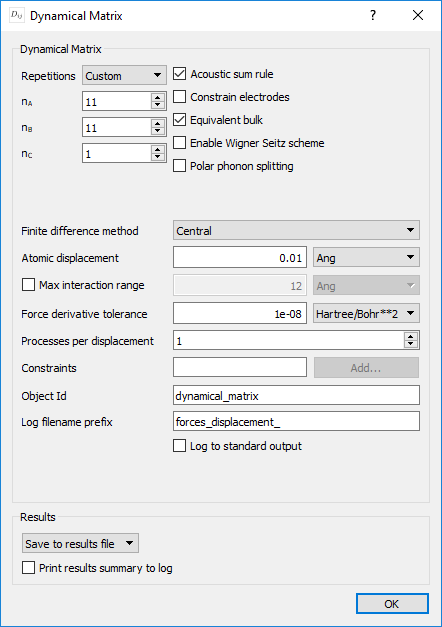Open the Save to results file dropdown
This screenshot has height=627, width=442.
click(80, 543)
